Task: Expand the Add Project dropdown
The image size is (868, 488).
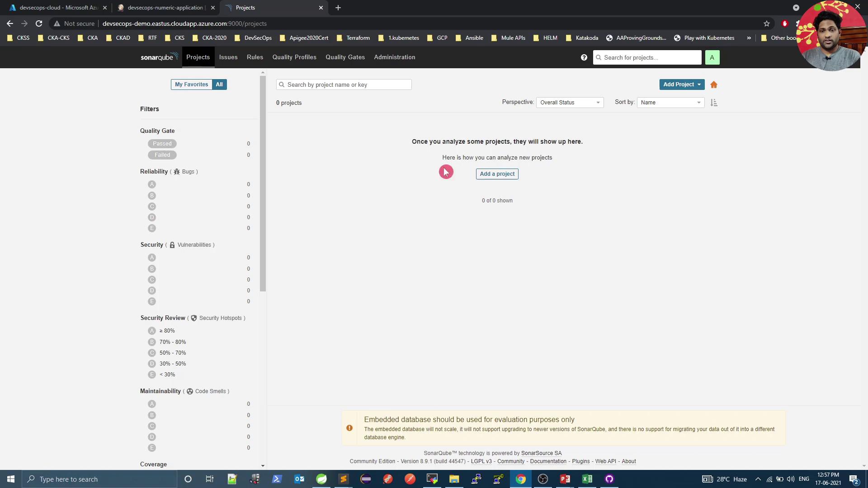Action: click(x=681, y=84)
